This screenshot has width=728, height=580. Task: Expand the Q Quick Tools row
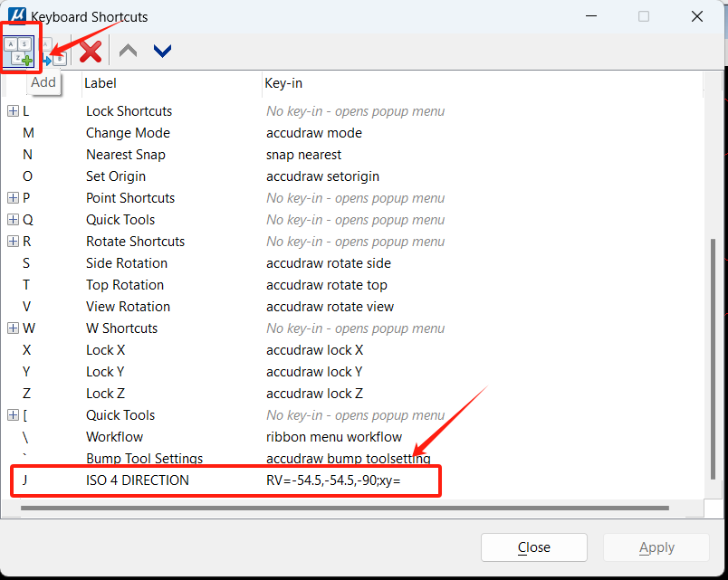click(x=13, y=220)
